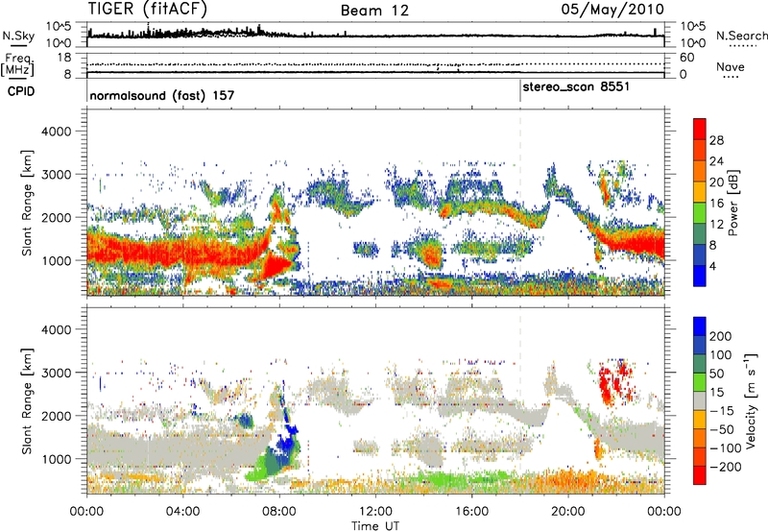Click the "TIGER (fitACF)" plot title
The height and width of the screenshot is (532, 768).
148,9
